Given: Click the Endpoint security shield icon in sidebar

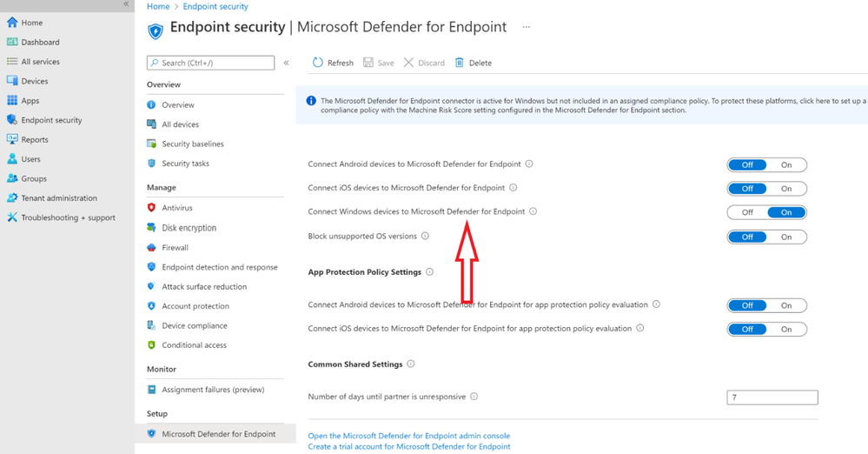Looking at the screenshot, I should pos(12,120).
